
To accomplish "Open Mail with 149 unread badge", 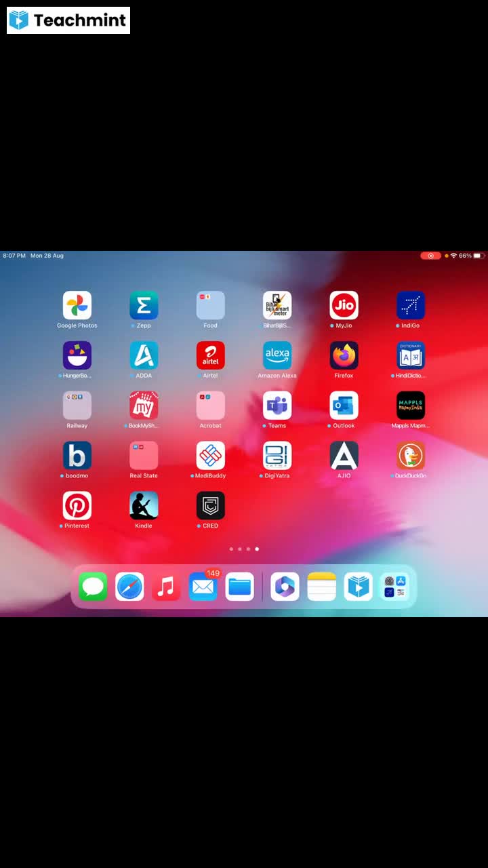I will (203, 587).
